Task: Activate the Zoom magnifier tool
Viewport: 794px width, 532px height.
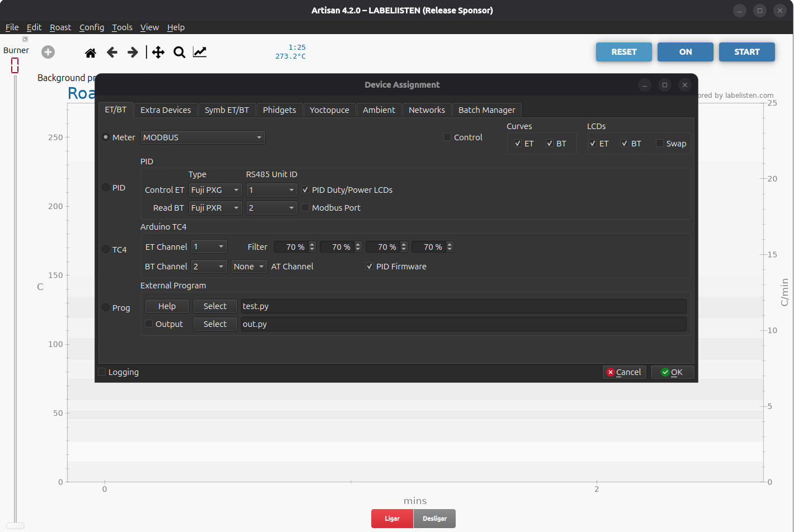Action: pos(179,53)
